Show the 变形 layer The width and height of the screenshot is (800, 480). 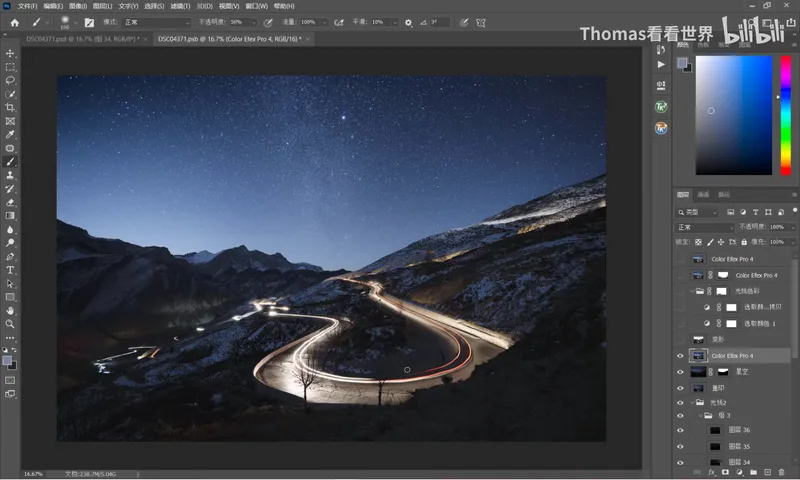coord(680,340)
